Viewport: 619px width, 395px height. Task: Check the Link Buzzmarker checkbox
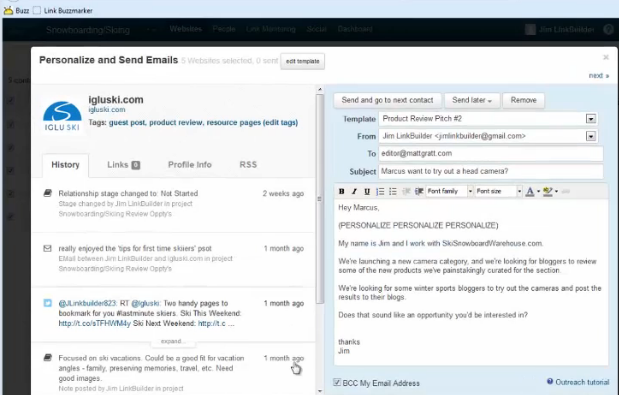tap(37, 11)
